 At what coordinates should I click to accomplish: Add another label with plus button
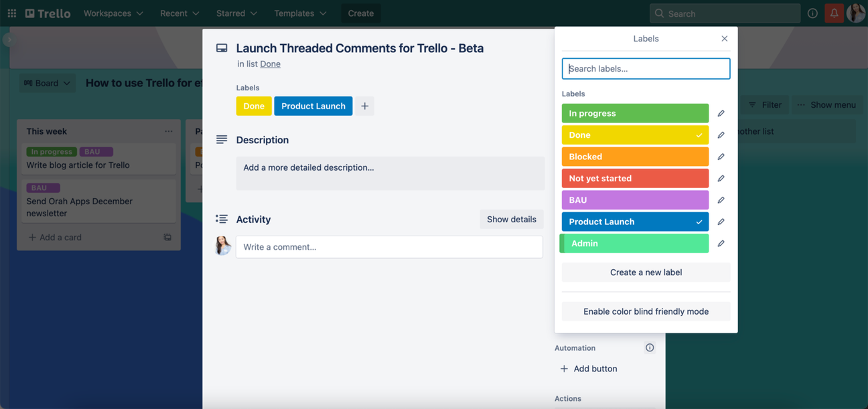tap(364, 106)
